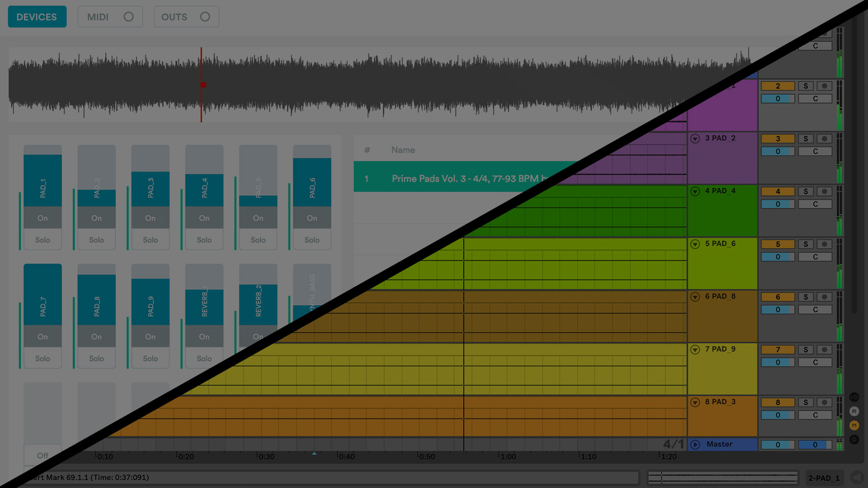Collapse track 7 PAD_9 with fold arrow

tap(695, 350)
